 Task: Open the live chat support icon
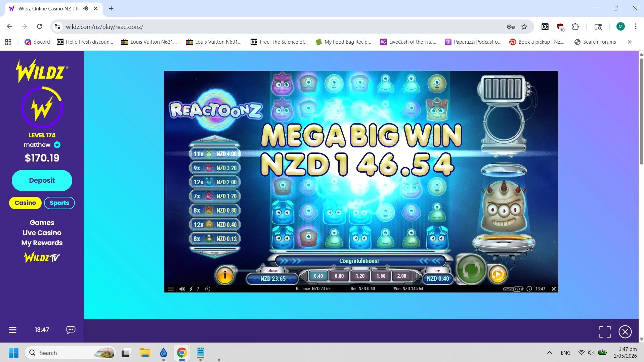[x=71, y=330]
